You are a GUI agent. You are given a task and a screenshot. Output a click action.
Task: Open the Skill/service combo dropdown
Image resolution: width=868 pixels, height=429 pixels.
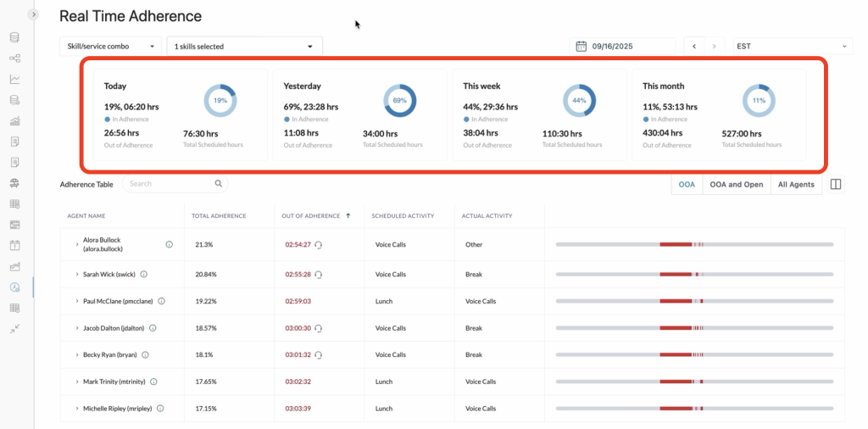pos(110,46)
